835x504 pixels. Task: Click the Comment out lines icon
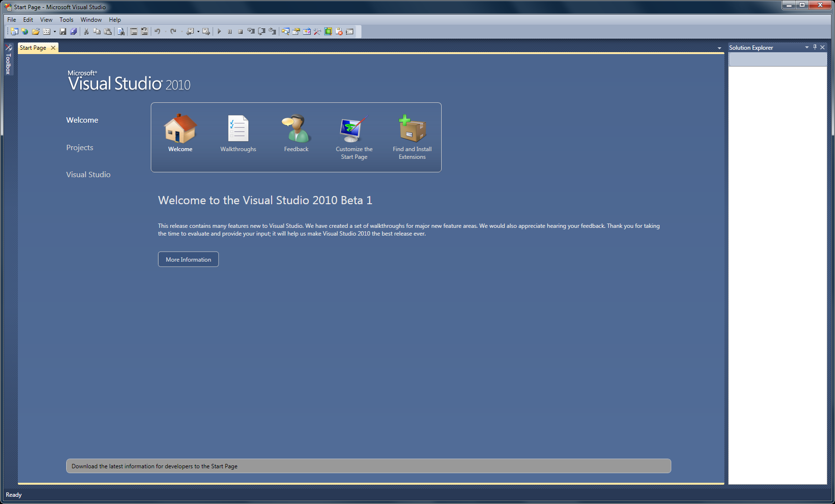[134, 31]
